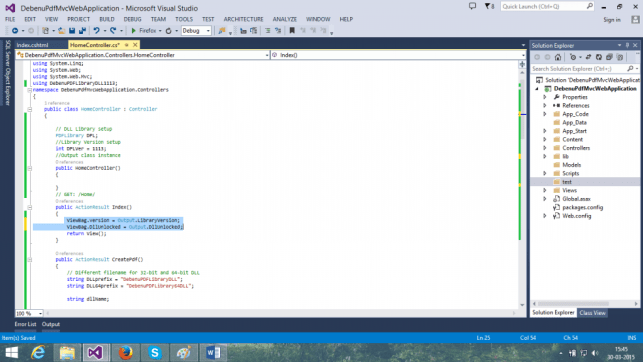This screenshot has height=362, width=643.
Task: Click the Solution Explorer refresh icon
Action: 599,57
